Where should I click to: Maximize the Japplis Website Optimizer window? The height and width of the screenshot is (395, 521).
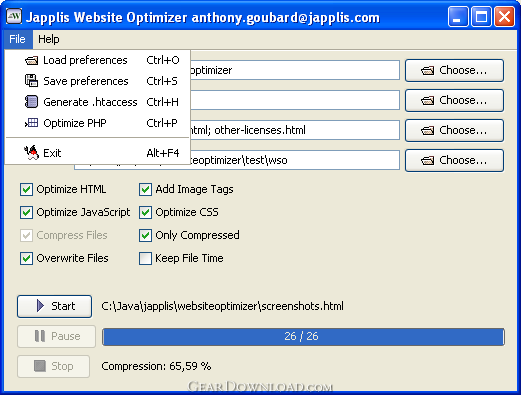(x=481, y=17)
